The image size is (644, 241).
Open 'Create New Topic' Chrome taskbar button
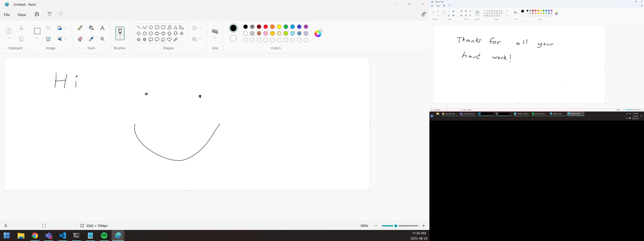click(x=450, y=114)
